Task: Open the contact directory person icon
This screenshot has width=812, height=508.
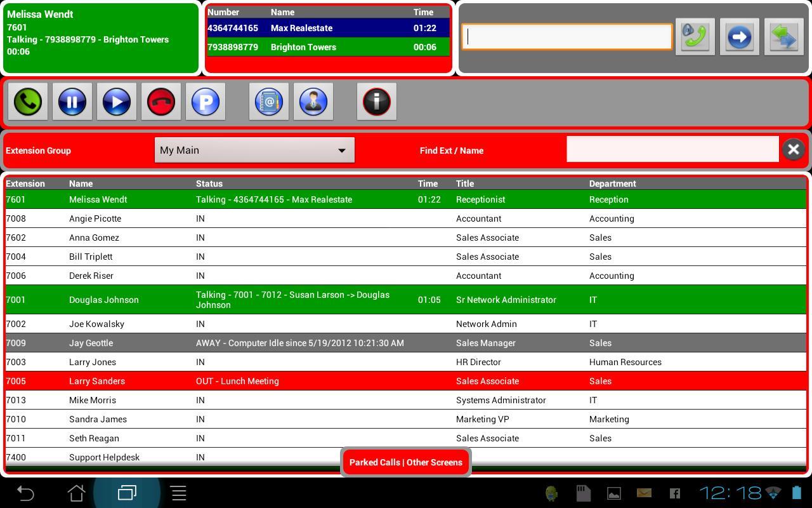Action: [313, 101]
